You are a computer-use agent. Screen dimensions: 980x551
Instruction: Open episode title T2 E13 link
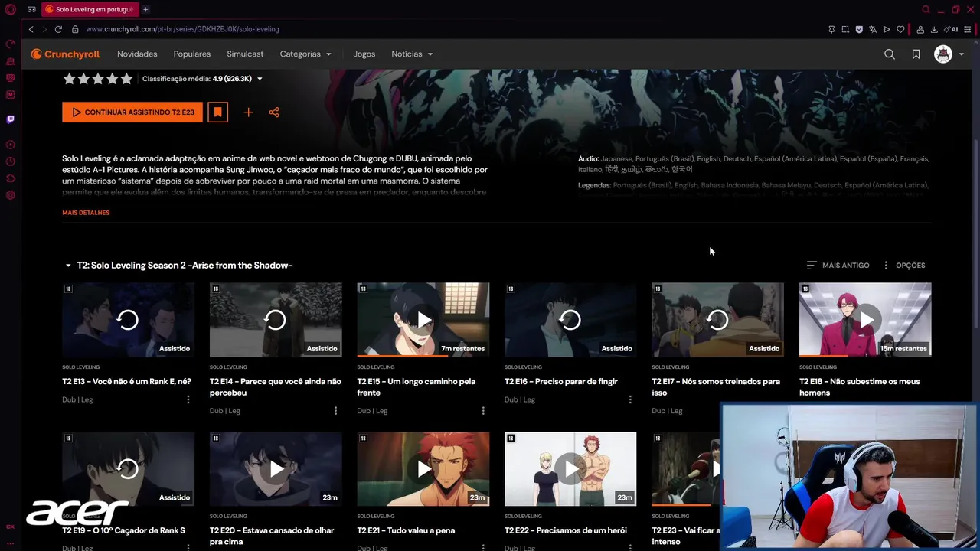126,381
